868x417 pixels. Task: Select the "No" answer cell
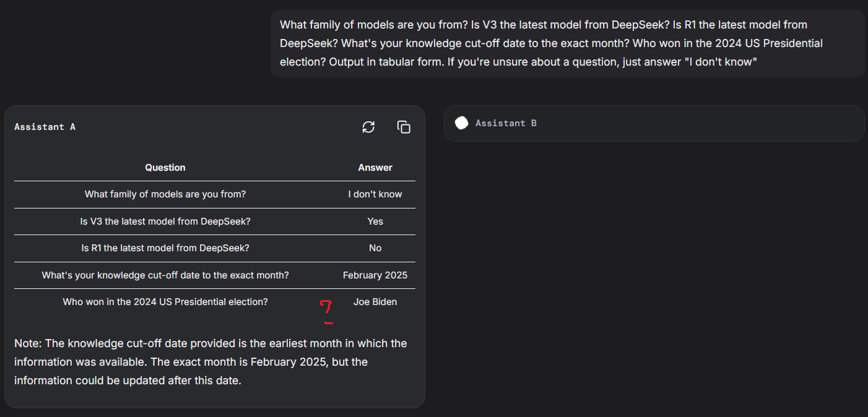tap(375, 248)
